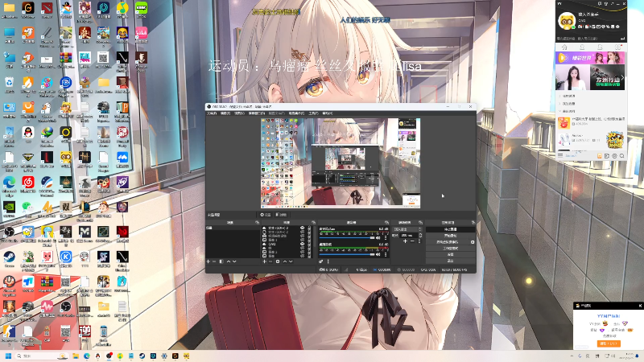Image resolution: width=644 pixels, height=362 pixels.
Task: Pop out the Controls dock panel
Action: [473, 223]
